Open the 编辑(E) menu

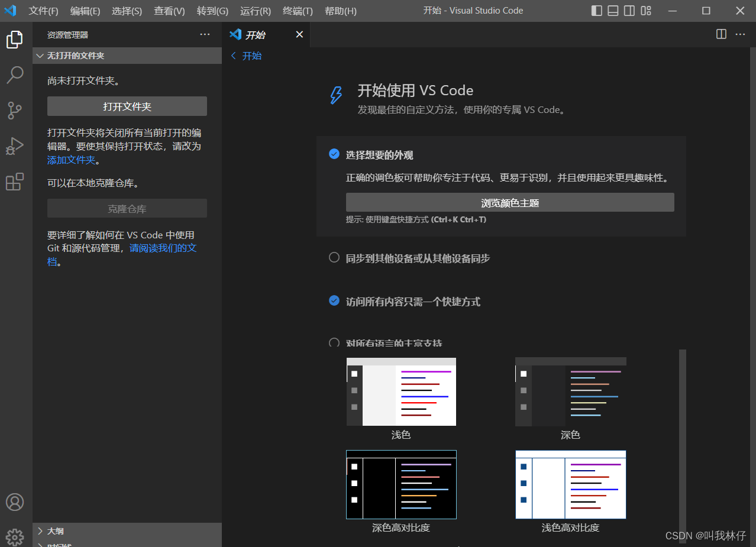pyautogui.click(x=85, y=11)
